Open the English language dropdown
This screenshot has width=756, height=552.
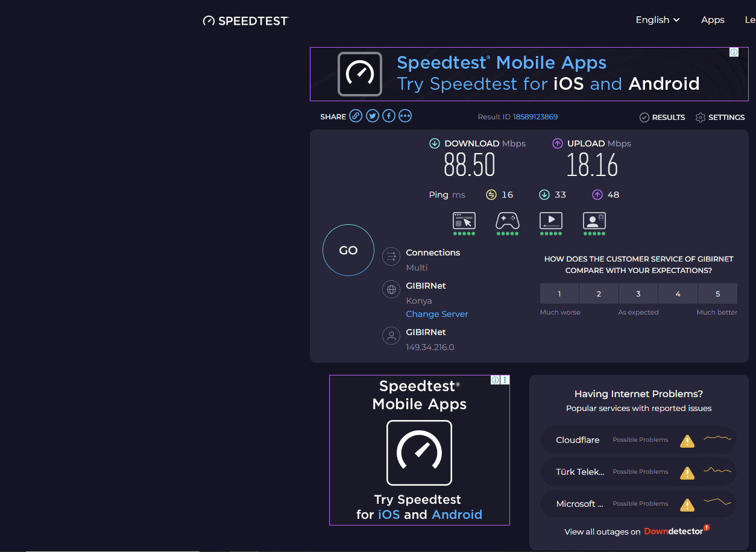click(x=658, y=20)
